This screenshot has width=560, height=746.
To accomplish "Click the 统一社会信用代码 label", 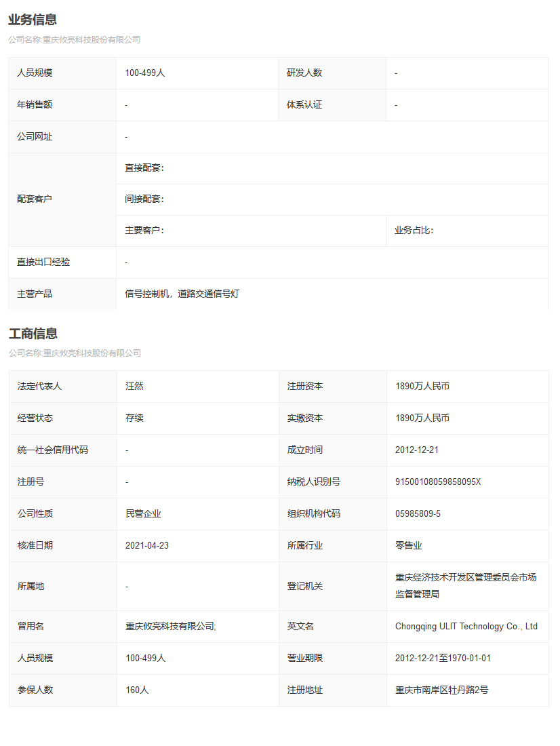I will [x=53, y=450].
